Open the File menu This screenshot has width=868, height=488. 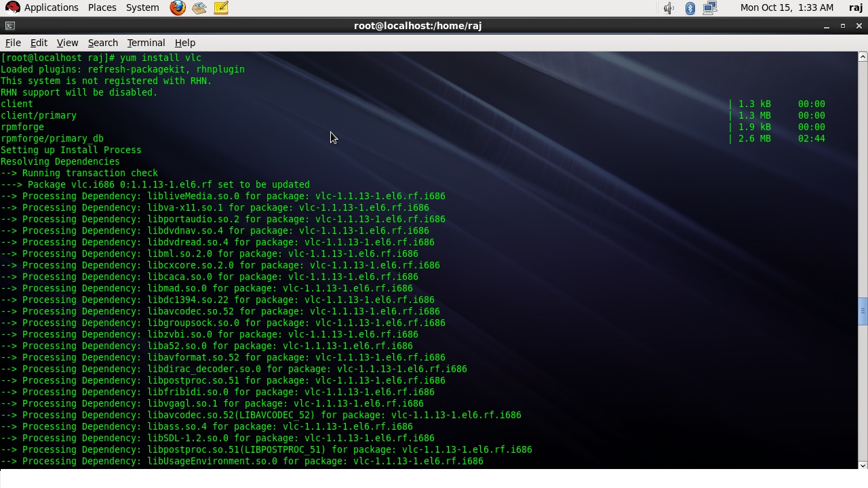pyautogui.click(x=13, y=42)
